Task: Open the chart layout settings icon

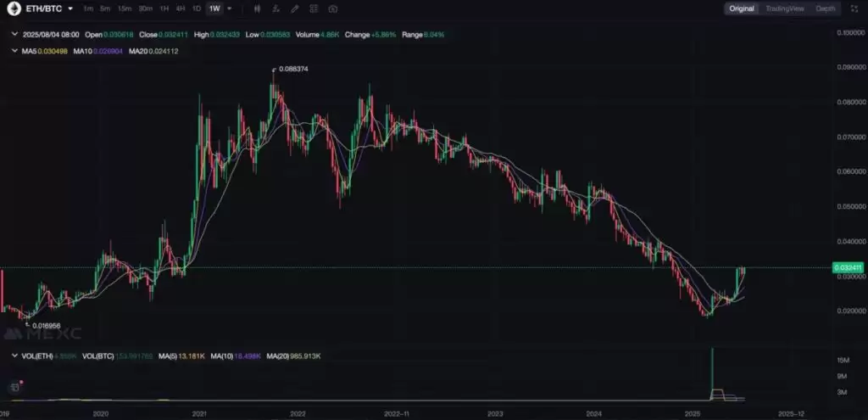Action: pyautogui.click(x=314, y=8)
